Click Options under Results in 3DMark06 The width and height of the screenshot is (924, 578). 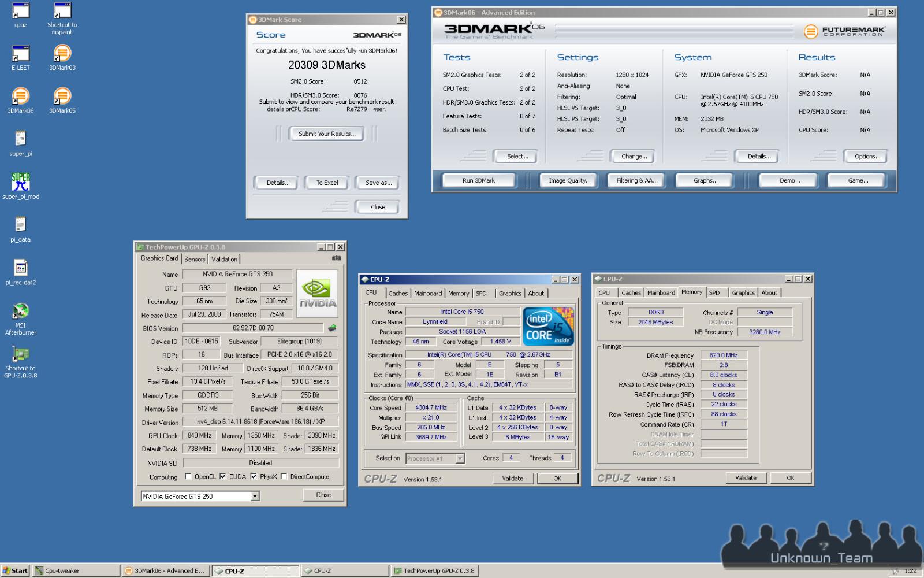(867, 157)
